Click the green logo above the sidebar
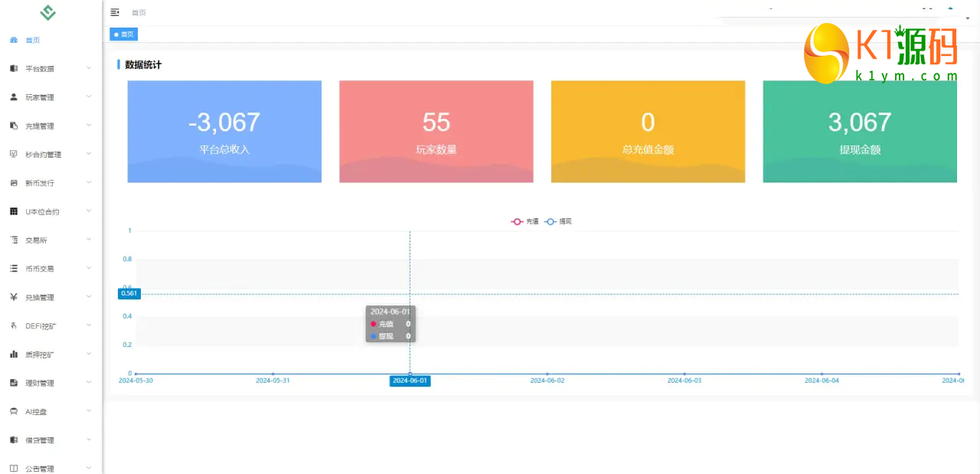Screen dimensions: 980x474 pyautogui.click(x=48, y=12)
